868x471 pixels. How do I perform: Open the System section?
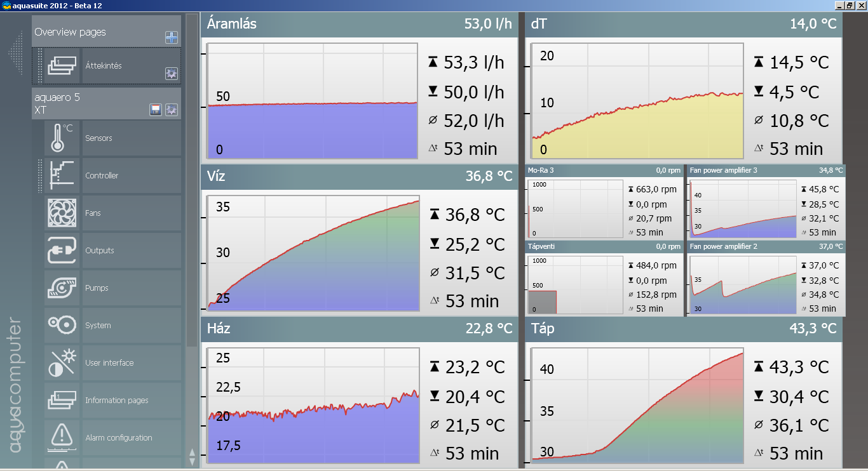132,326
